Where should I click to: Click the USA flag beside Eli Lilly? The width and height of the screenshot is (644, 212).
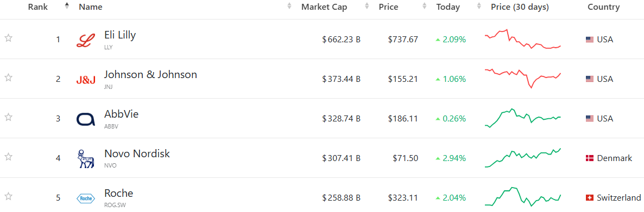(590, 40)
